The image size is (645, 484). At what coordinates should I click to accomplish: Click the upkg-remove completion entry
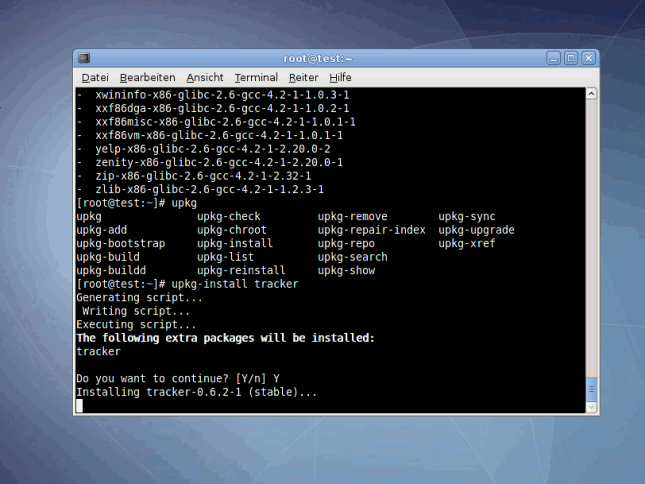tap(353, 217)
